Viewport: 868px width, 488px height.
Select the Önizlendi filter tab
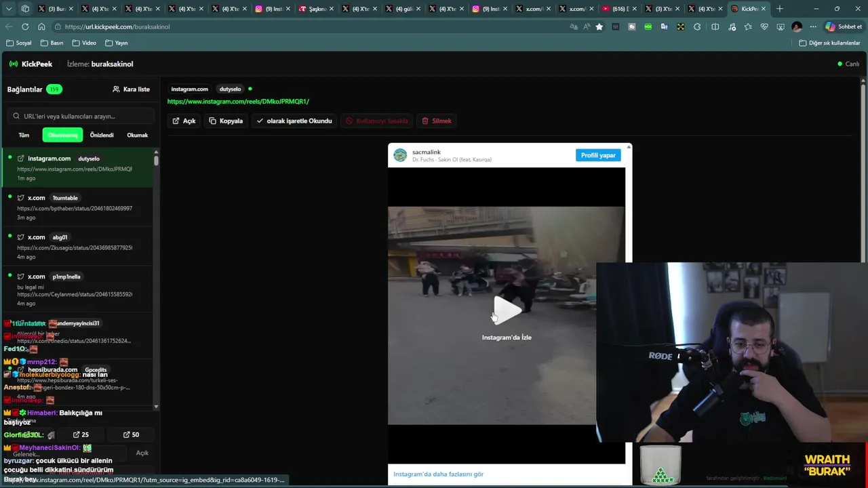coord(102,135)
